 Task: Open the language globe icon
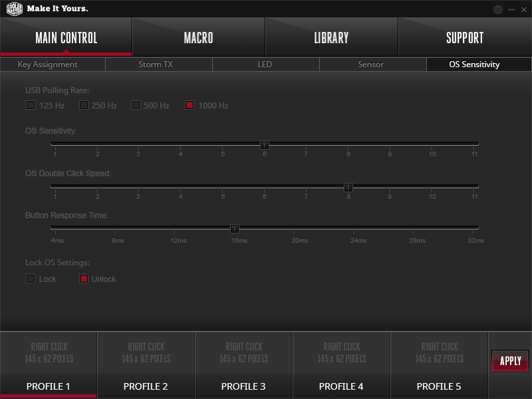coord(497,9)
